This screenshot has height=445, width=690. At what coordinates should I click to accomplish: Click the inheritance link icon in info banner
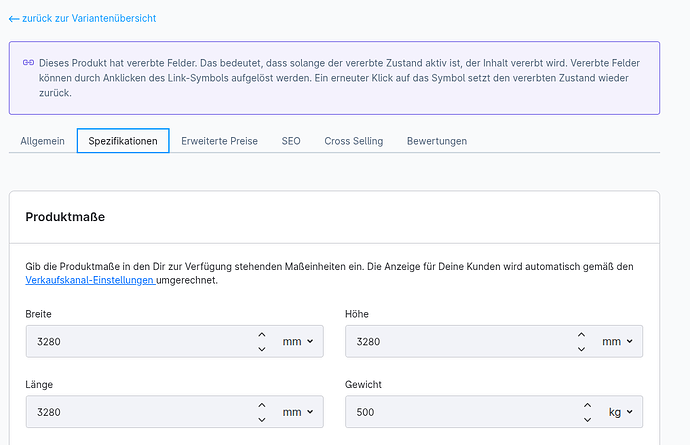pyautogui.click(x=29, y=62)
